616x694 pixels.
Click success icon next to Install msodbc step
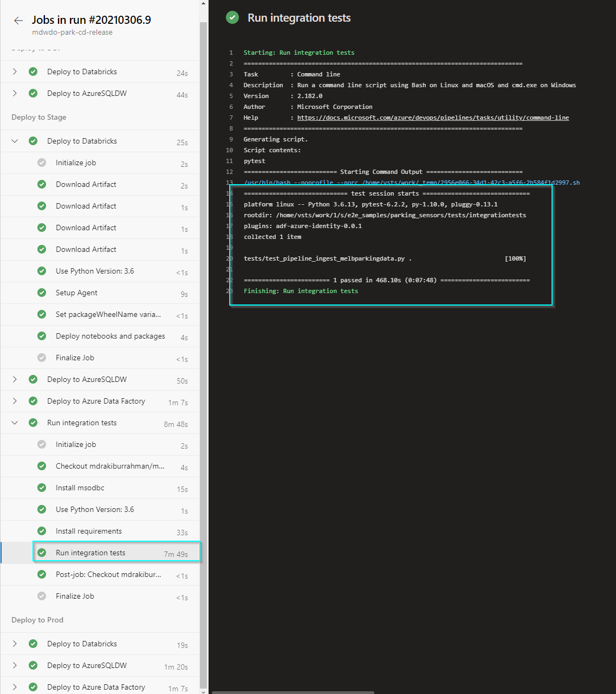pyautogui.click(x=42, y=488)
